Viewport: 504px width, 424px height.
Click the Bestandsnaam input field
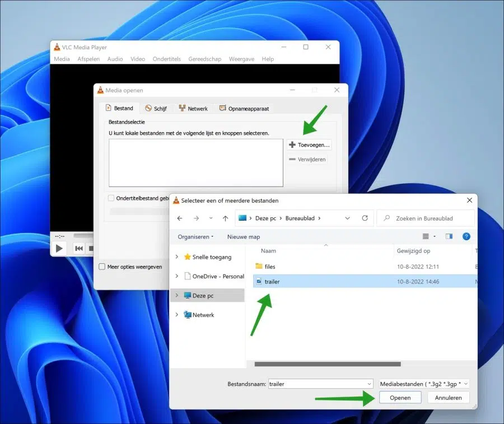click(x=318, y=384)
